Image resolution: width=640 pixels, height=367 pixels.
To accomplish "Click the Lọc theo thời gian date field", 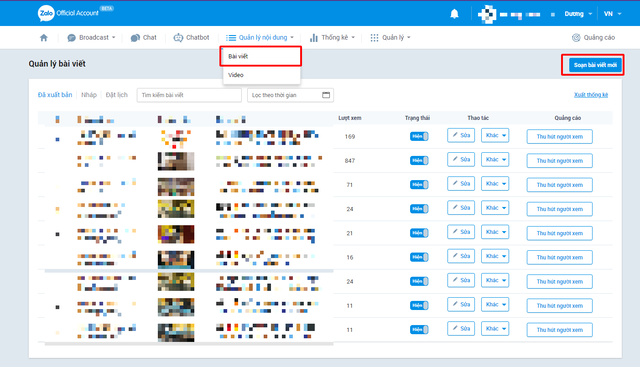I will click(x=290, y=95).
